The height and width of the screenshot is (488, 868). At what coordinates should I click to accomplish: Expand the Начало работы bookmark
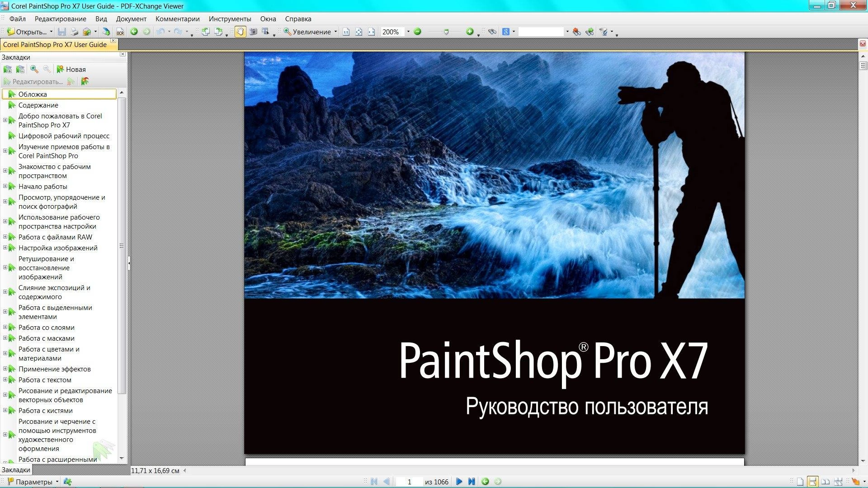pos(5,186)
